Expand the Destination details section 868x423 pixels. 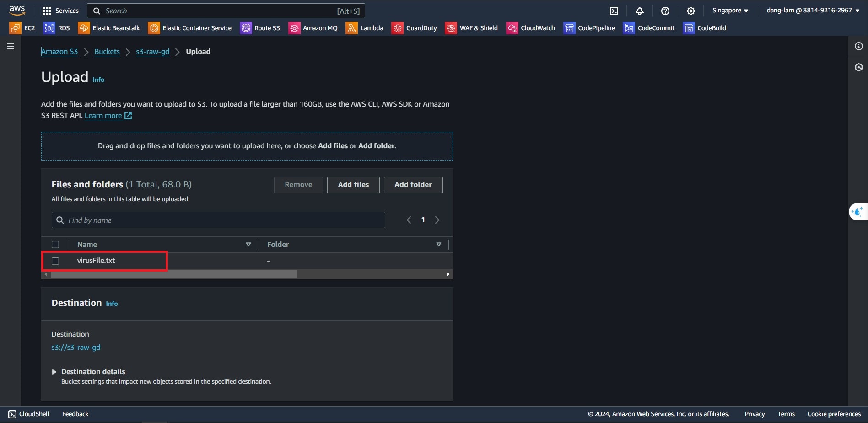point(54,372)
